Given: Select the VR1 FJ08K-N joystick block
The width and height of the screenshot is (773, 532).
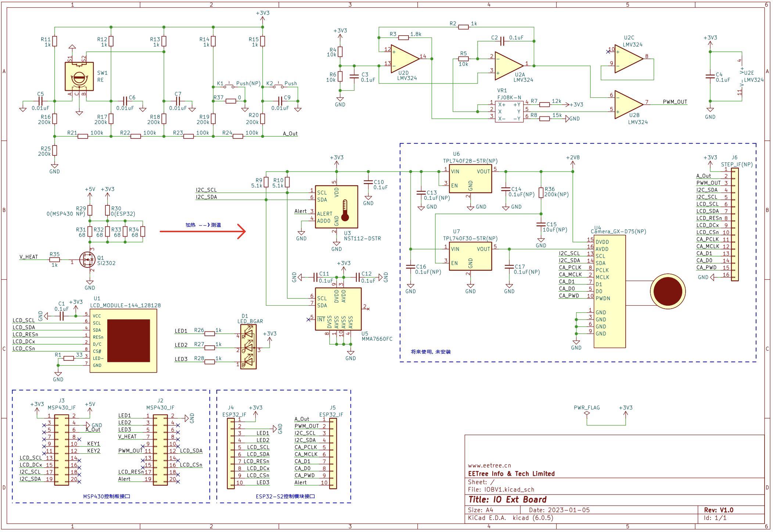Looking at the screenshot, I should click(509, 112).
